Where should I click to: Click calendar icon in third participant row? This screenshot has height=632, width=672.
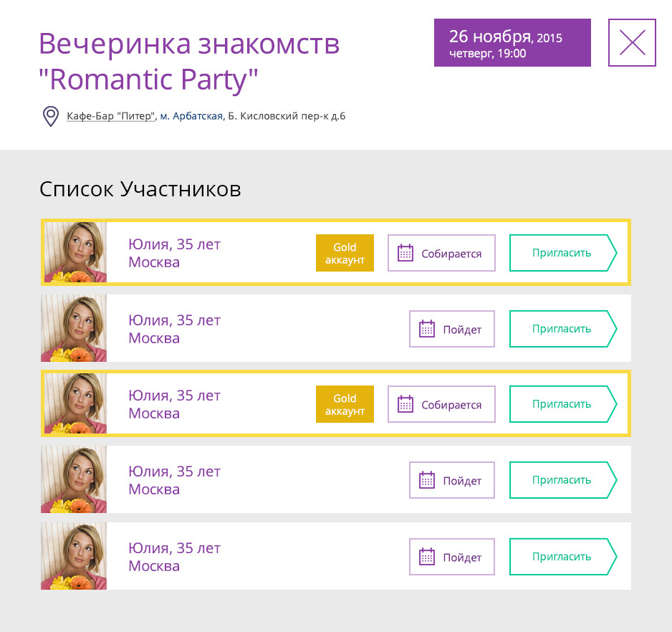(405, 404)
